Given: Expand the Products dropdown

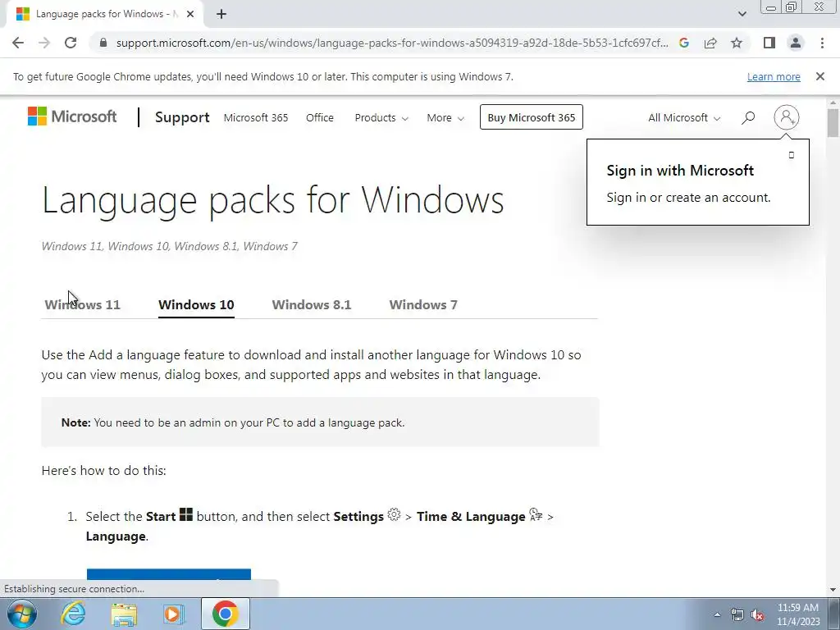Looking at the screenshot, I should [381, 117].
